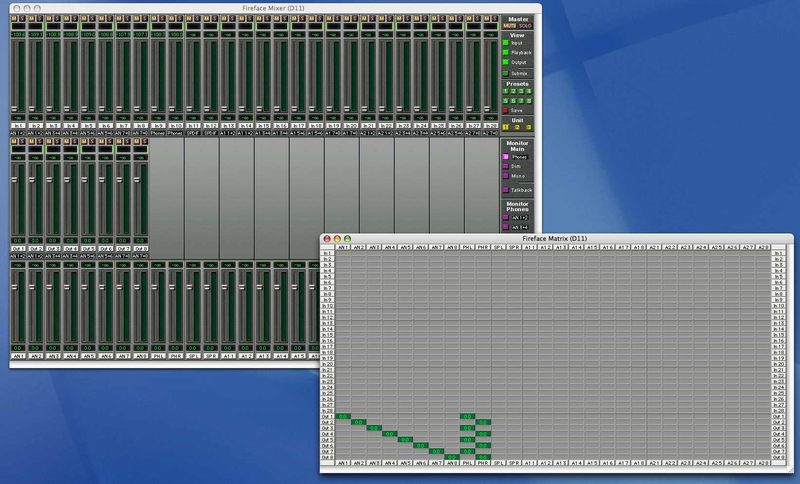800x484 pixels.
Task: Click matrix cell routing Out 2 to PH R
Action: pos(483,422)
